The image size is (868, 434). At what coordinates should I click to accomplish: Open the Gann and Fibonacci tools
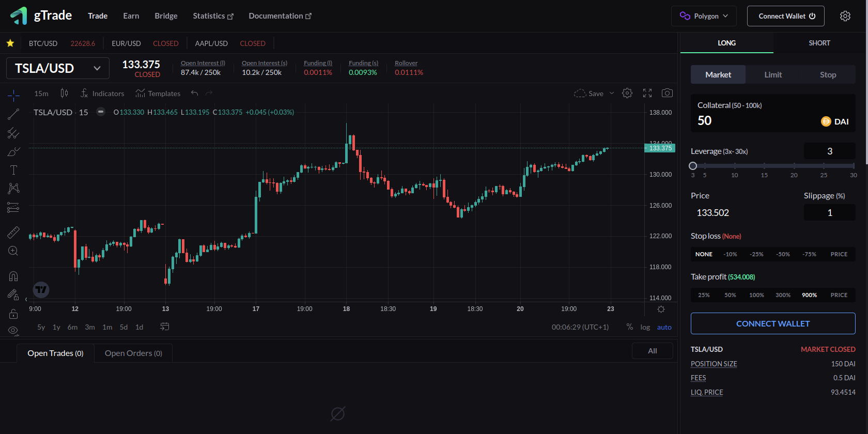pyautogui.click(x=13, y=133)
